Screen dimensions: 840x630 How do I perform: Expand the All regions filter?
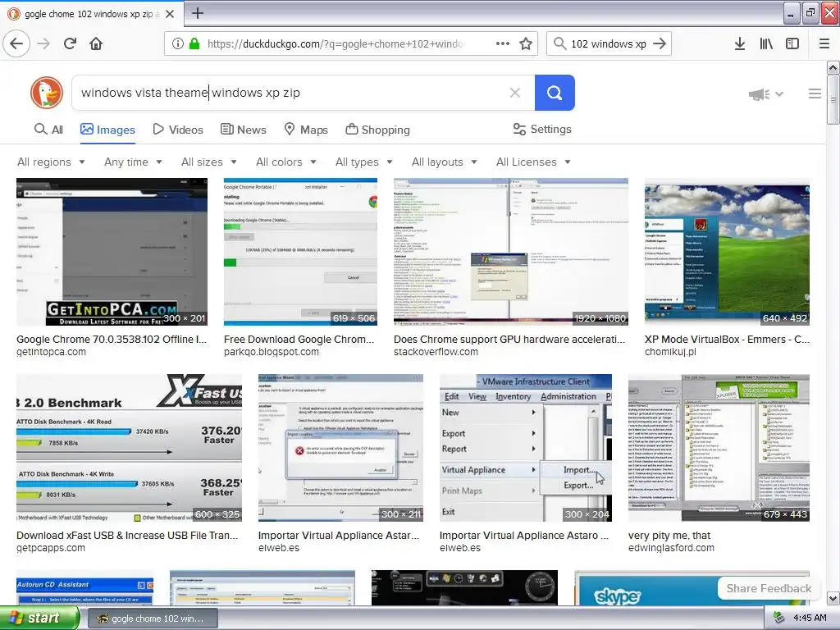[51, 162]
